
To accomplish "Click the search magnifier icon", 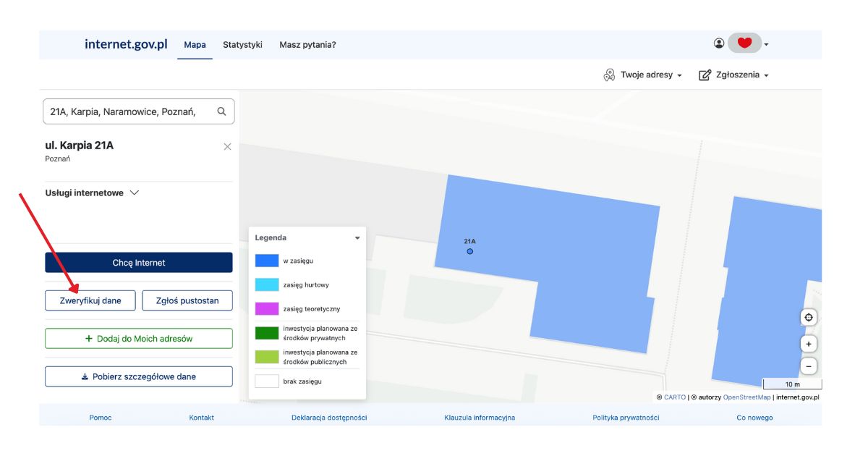I will point(222,111).
